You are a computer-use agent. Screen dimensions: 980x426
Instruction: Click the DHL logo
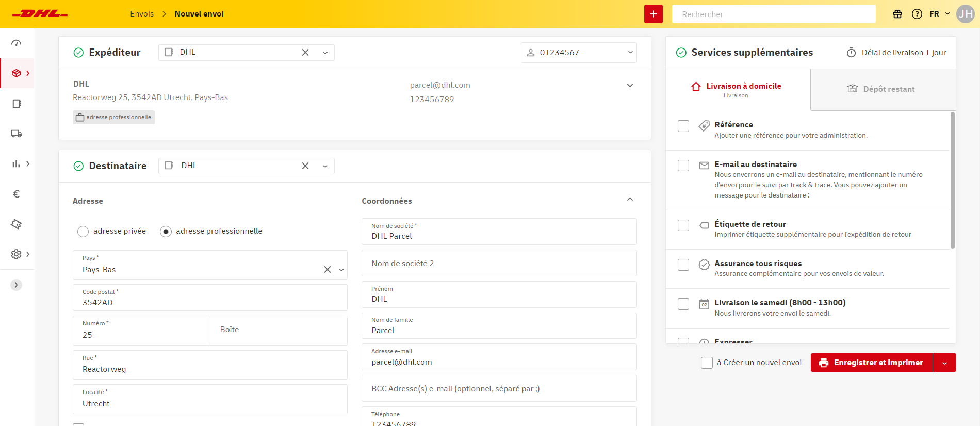pos(40,14)
